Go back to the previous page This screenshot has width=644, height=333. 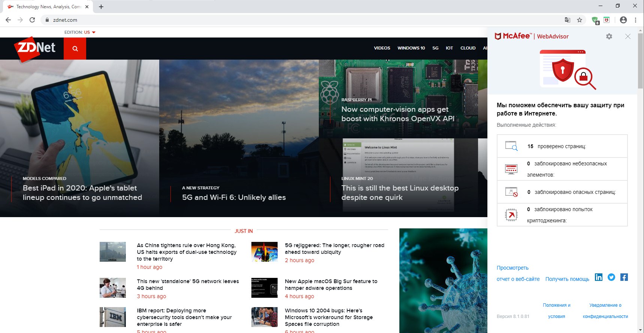click(8, 20)
